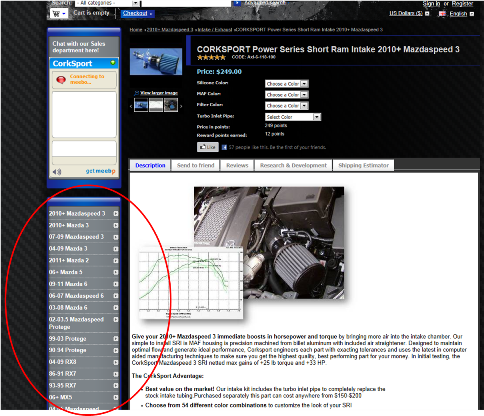Open the Filter Color dropdown

[x=287, y=106]
